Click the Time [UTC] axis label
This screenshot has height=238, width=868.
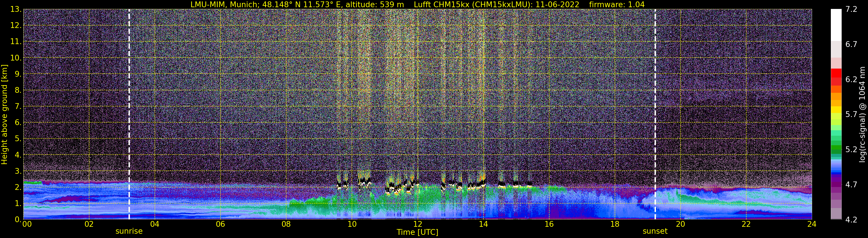coord(417,232)
